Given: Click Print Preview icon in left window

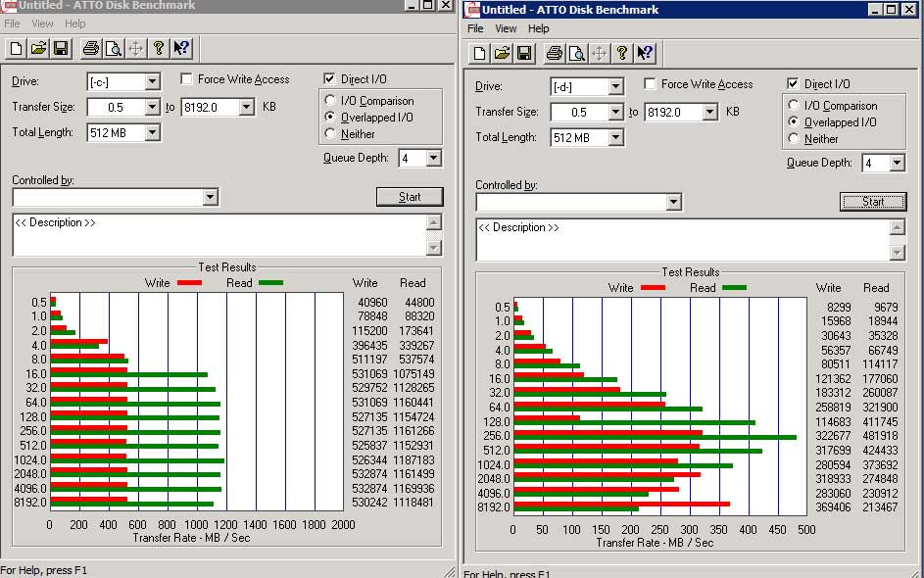Looking at the screenshot, I should (113, 48).
